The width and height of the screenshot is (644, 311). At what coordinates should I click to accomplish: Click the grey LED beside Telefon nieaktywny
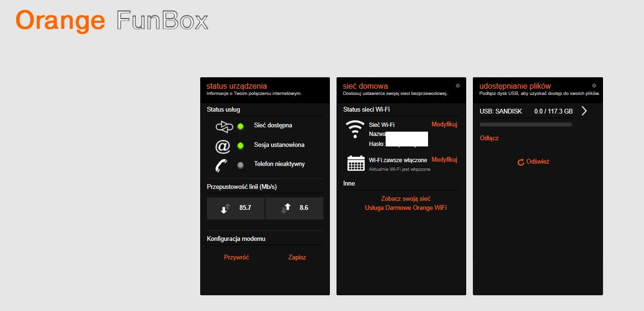pos(240,165)
